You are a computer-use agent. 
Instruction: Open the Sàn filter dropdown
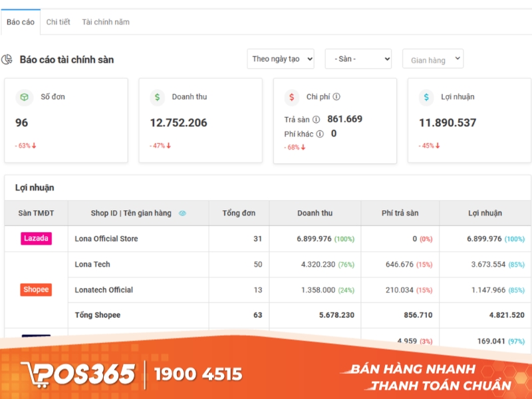pos(358,59)
